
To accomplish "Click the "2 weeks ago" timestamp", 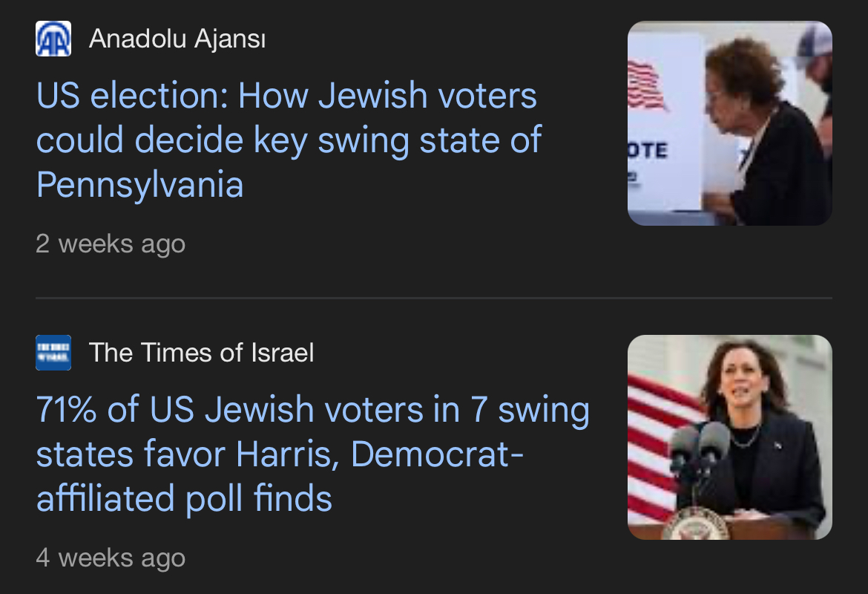I will (x=111, y=244).
